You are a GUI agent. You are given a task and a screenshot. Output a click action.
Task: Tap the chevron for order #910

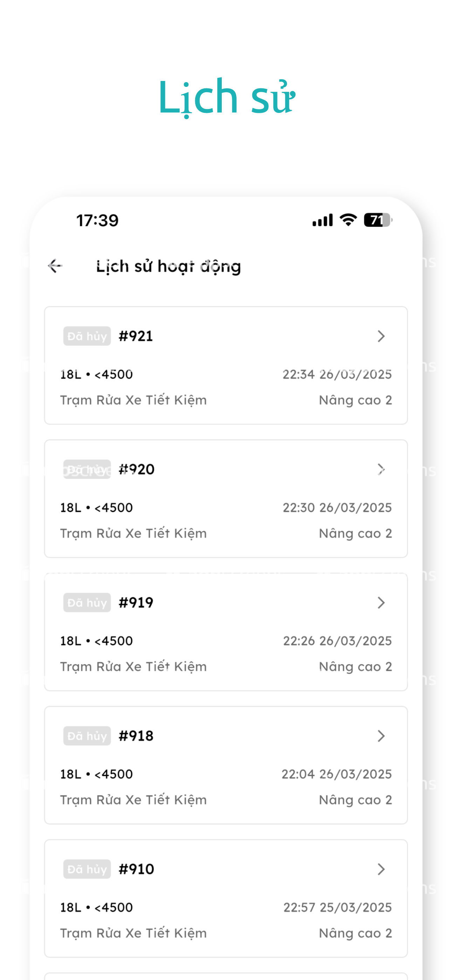(381, 869)
